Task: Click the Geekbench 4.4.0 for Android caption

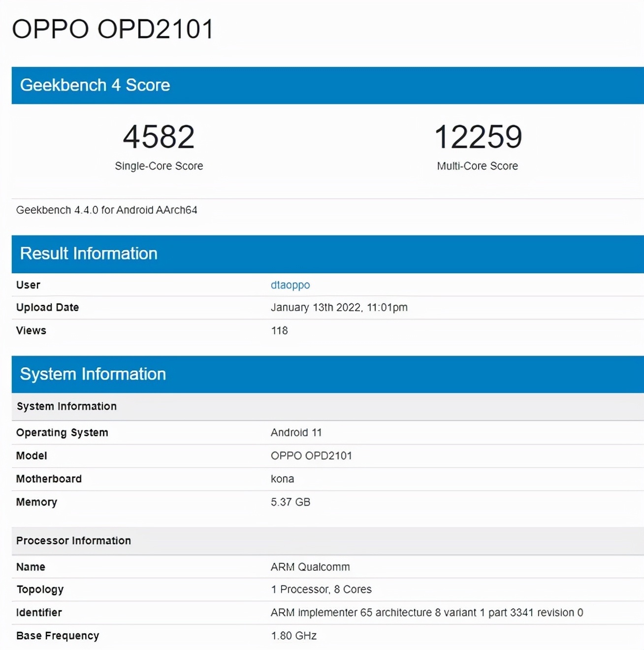Action: [x=106, y=210]
